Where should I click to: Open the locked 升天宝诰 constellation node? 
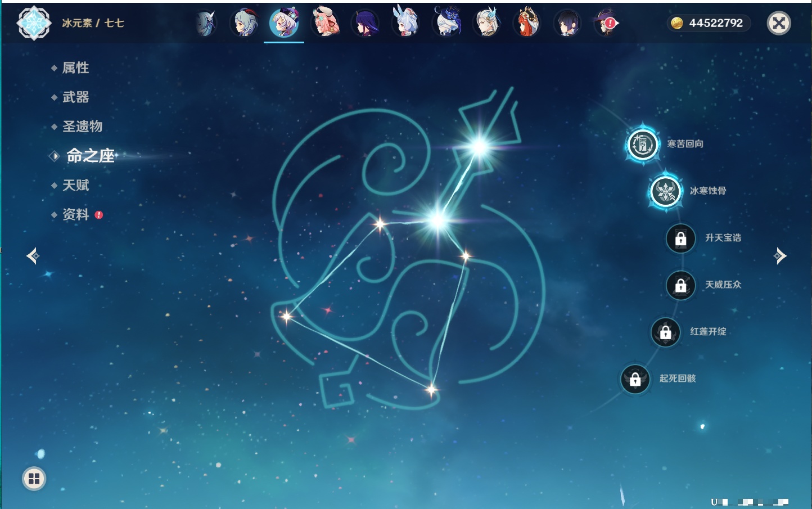pos(681,238)
